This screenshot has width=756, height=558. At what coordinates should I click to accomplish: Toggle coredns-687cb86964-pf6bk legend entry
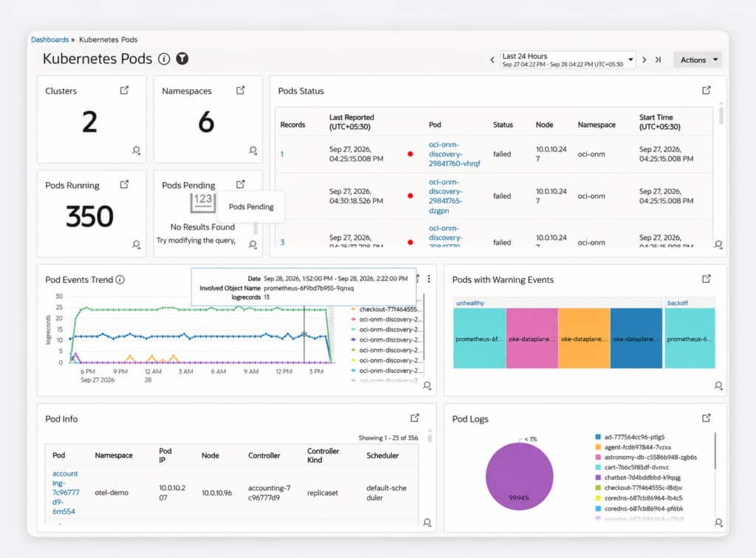pos(639,509)
